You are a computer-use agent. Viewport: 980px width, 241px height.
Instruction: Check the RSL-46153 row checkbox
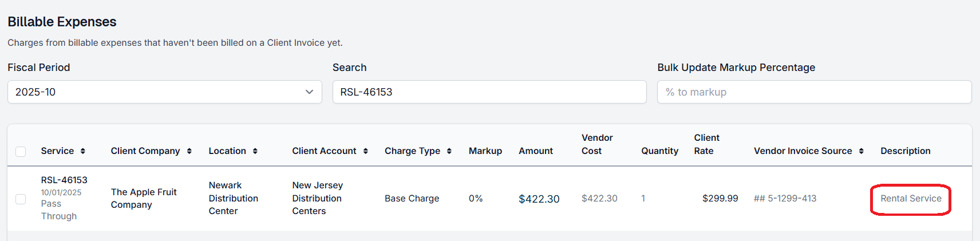(21, 199)
